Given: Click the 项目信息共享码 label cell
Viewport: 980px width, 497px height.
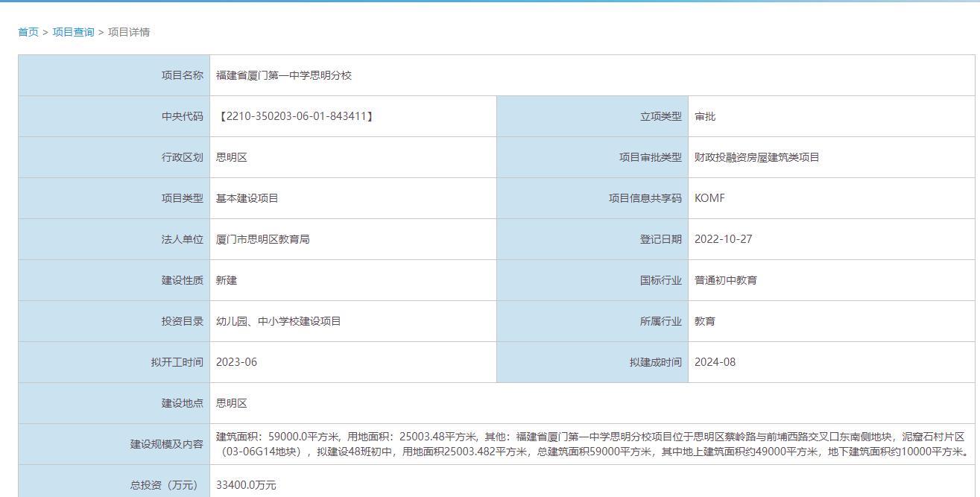Looking at the screenshot, I should point(592,198).
